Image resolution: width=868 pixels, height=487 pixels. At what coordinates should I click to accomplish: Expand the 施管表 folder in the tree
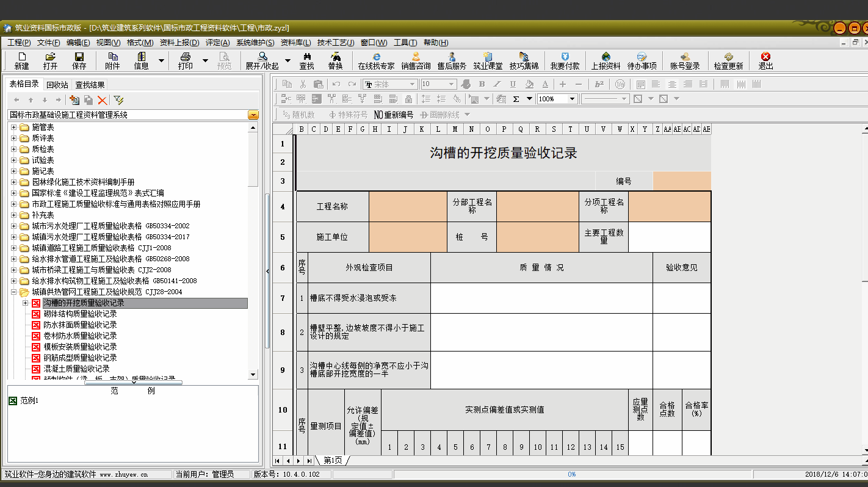(13, 127)
